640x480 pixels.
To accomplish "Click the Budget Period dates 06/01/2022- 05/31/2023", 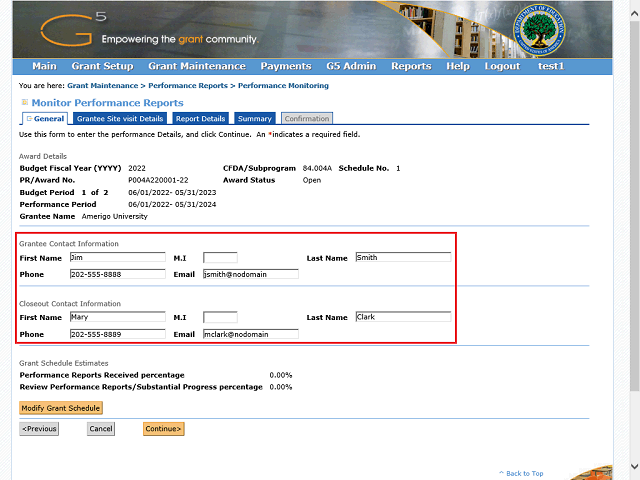I will (172, 193).
